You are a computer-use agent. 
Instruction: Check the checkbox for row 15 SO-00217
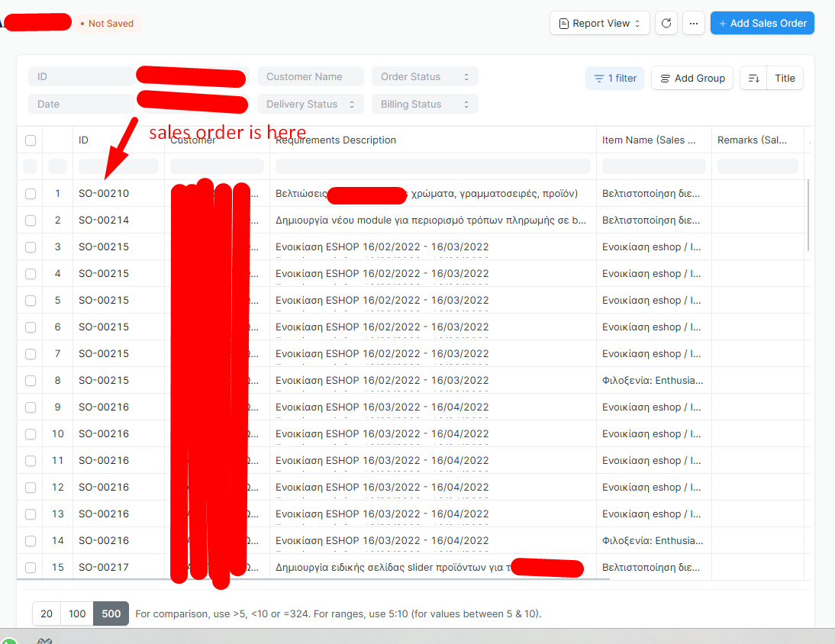click(31, 568)
